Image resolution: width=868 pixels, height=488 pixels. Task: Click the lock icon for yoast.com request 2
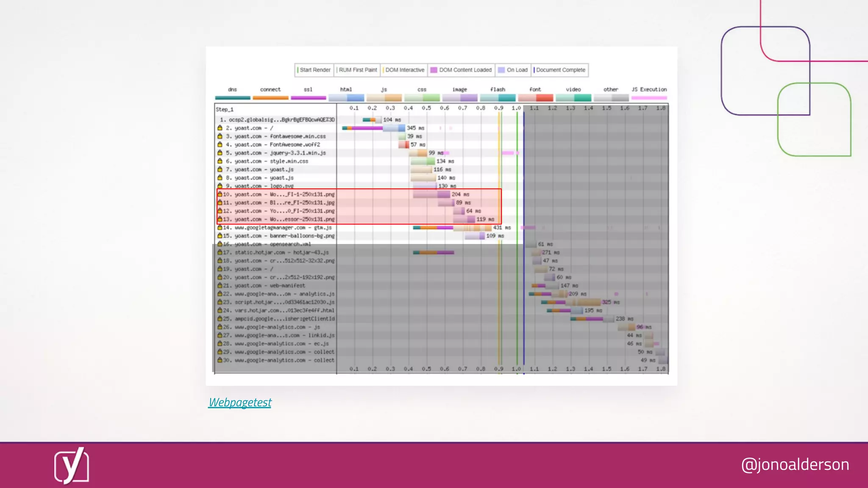click(220, 128)
